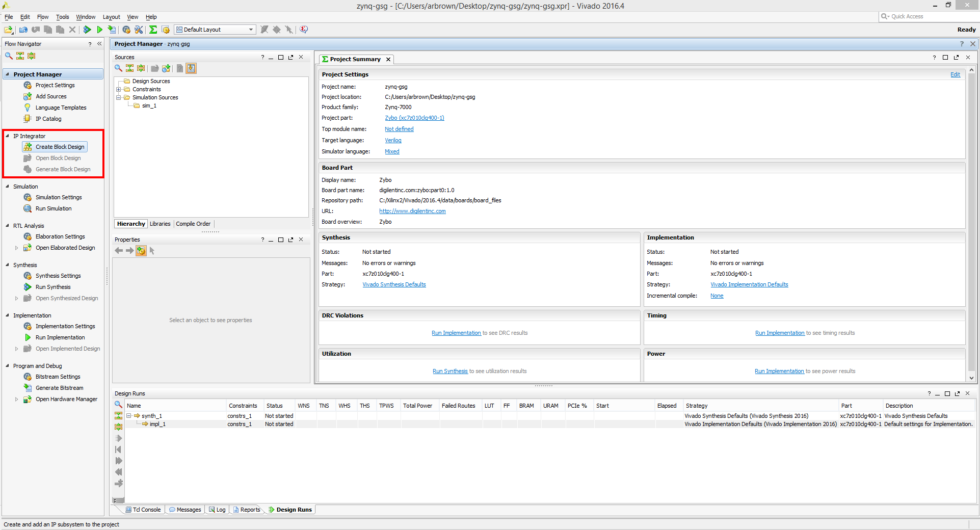Click Expand All icon in Design Runs sidebar

click(x=118, y=427)
